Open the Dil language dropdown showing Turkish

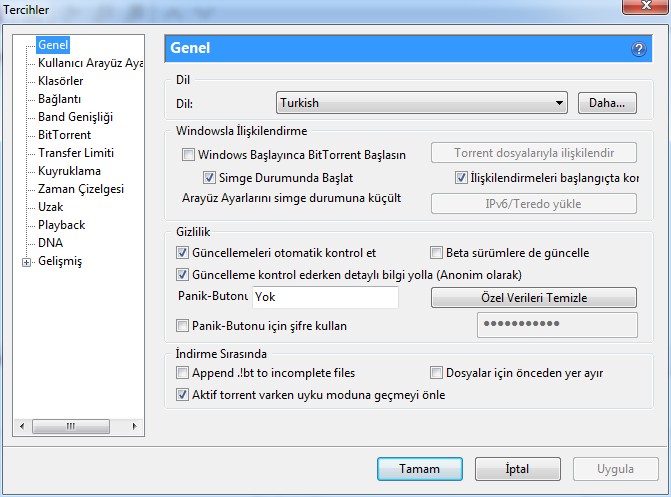click(422, 103)
